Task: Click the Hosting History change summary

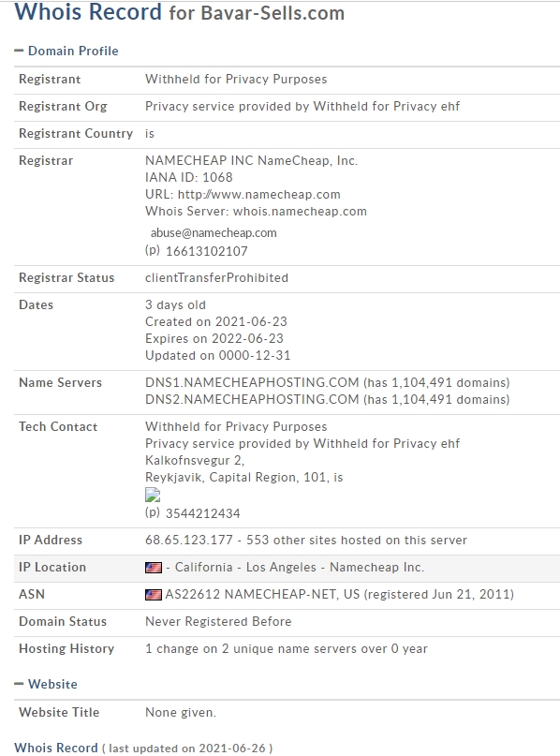Action: (287, 648)
